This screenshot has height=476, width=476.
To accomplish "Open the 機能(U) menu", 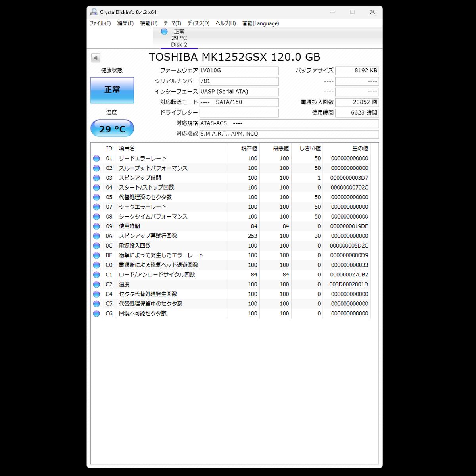I will (x=149, y=23).
